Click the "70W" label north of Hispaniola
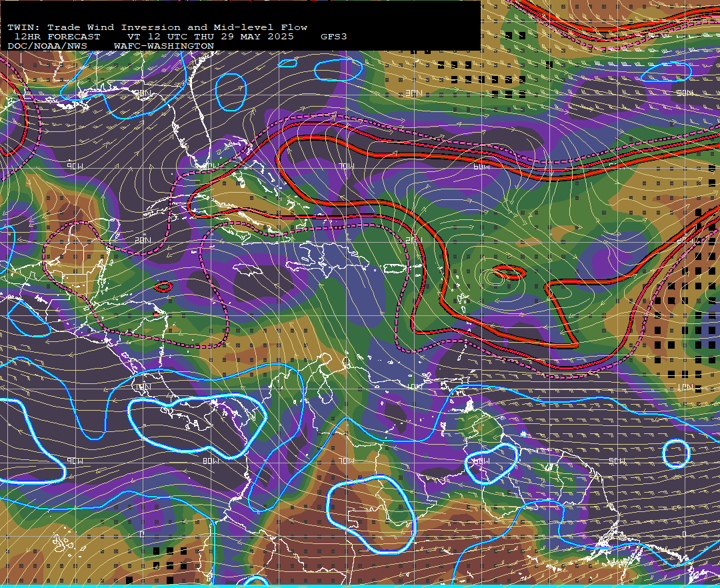 [347, 166]
